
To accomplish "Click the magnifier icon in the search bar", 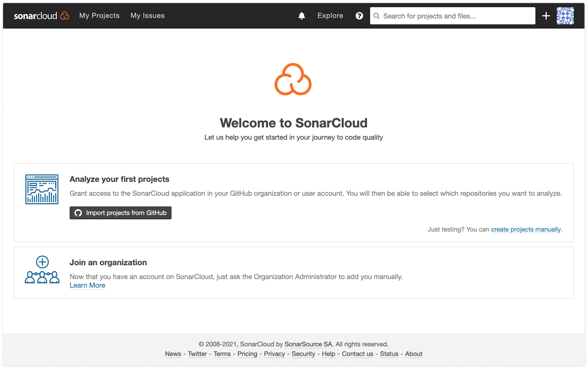I will click(x=376, y=16).
